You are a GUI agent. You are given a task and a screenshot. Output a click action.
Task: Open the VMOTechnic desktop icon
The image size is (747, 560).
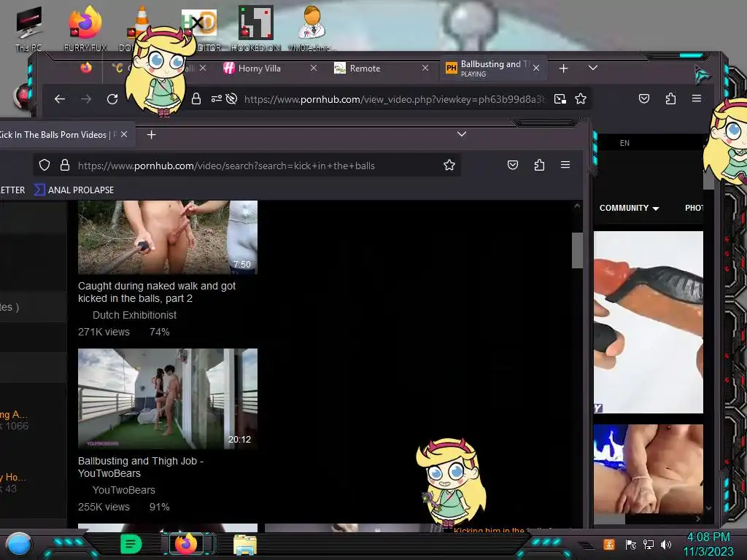click(x=312, y=28)
